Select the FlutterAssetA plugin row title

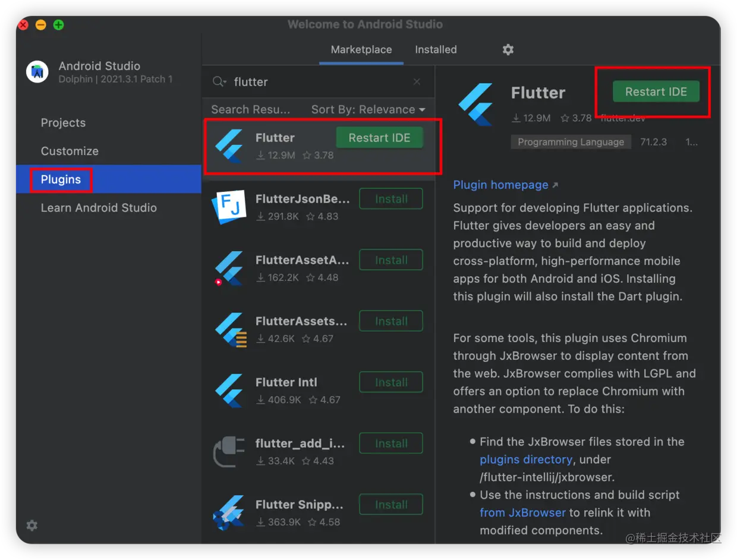pos(303,260)
